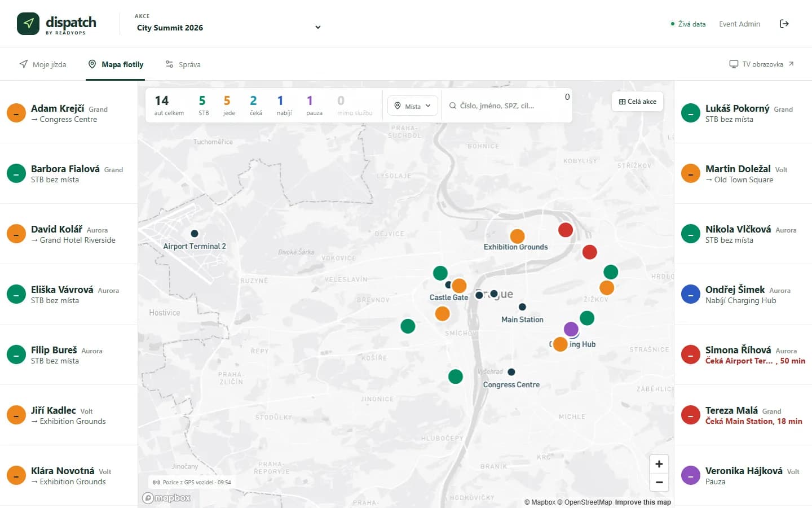Open Nikola Vlčková driver card
This screenshot has height=508, width=812.
(x=743, y=234)
